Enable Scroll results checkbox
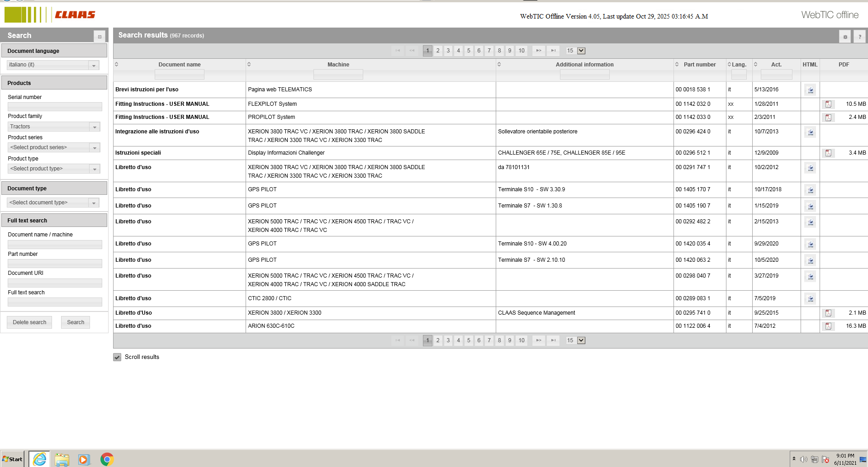 tap(117, 357)
